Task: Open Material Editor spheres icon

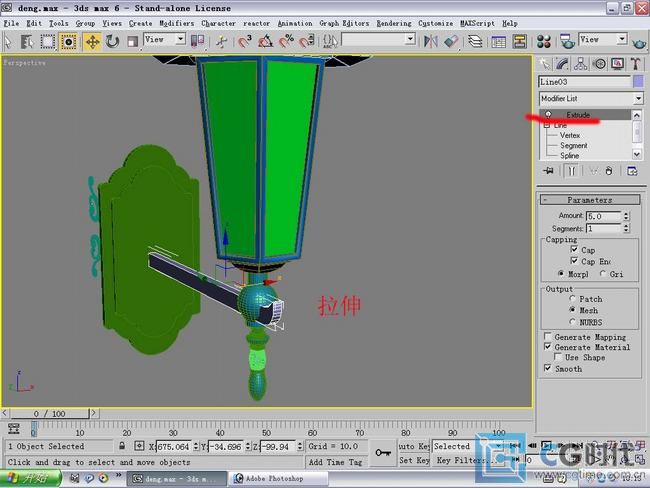Action: (x=543, y=41)
